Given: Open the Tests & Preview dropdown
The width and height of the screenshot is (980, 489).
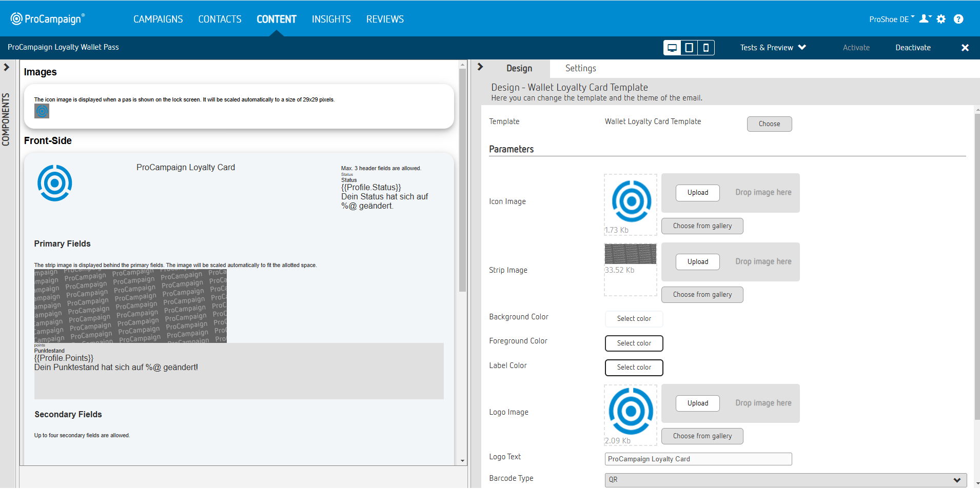Looking at the screenshot, I should pyautogui.click(x=773, y=48).
